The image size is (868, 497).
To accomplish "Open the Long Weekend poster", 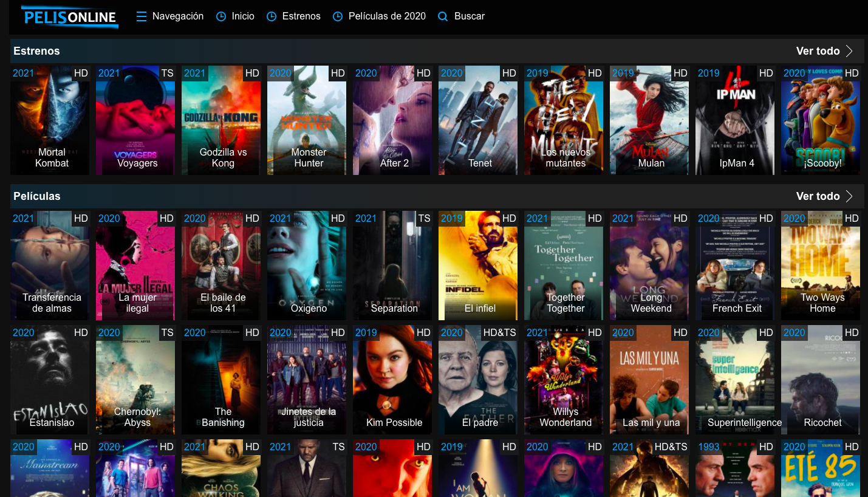I will click(649, 266).
